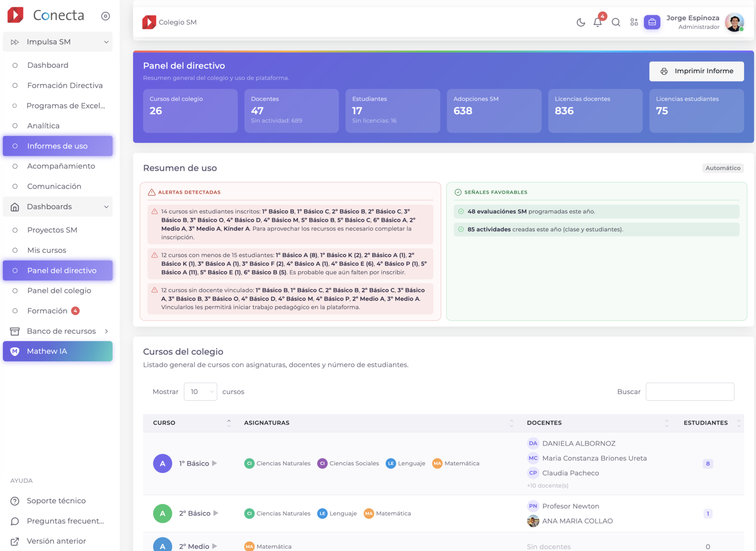The width and height of the screenshot is (756, 551).
Task: Open the Cursos del colegio stat card
Action: [190, 111]
